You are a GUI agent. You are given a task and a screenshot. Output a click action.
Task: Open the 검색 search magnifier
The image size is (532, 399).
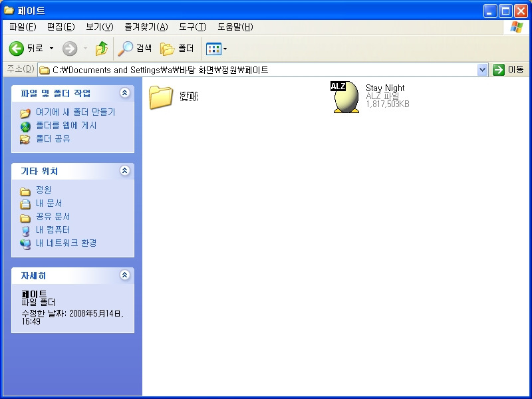coord(135,49)
